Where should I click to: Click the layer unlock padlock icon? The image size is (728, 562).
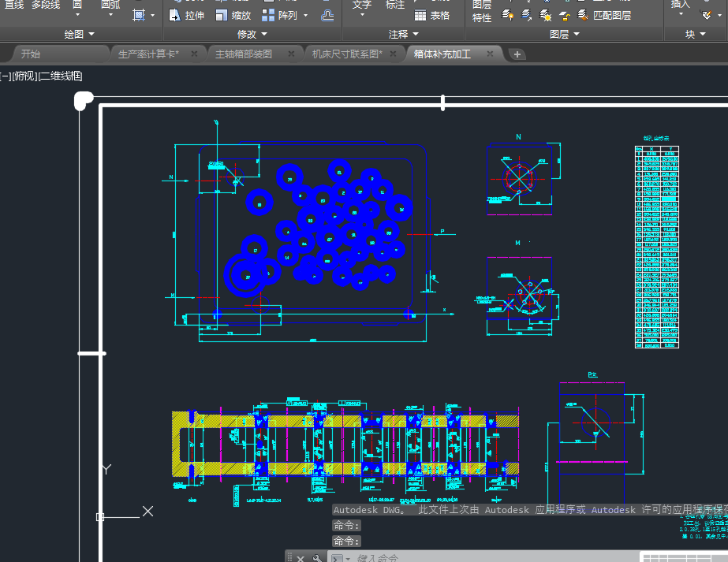click(565, 15)
